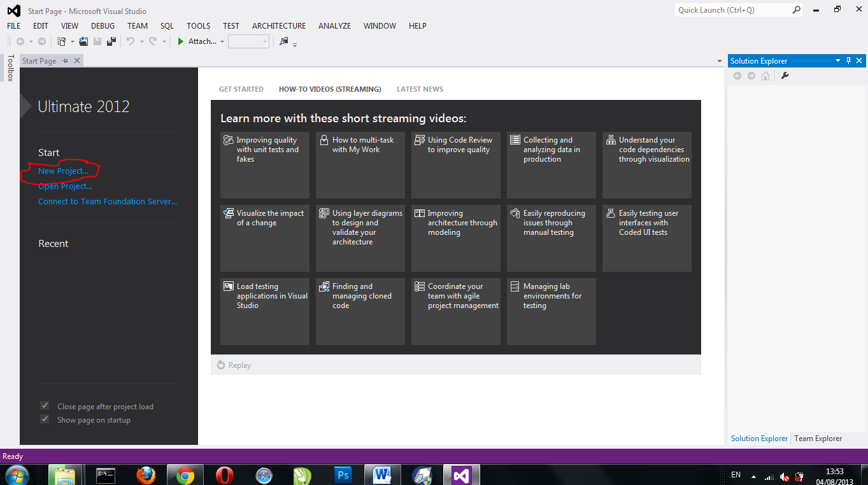This screenshot has width=868, height=485.
Task: Switch to the Team Explorer tab
Action: [x=818, y=439]
